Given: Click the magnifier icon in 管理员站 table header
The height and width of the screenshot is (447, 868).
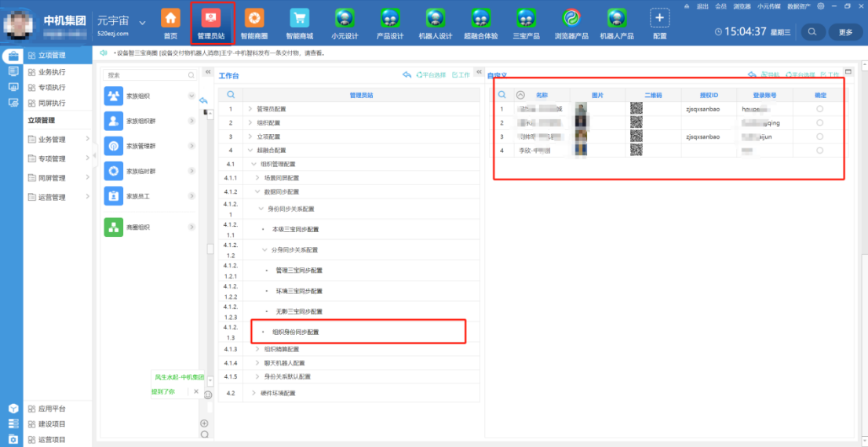Looking at the screenshot, I should coord(231,94).
